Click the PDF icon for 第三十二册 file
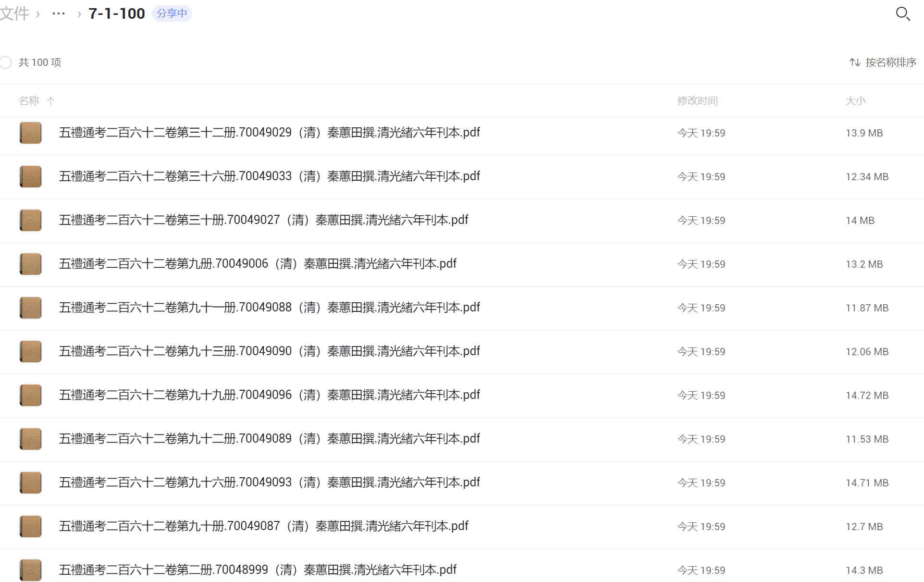This screenshot has width=924, height=582. tap(30, 133)
